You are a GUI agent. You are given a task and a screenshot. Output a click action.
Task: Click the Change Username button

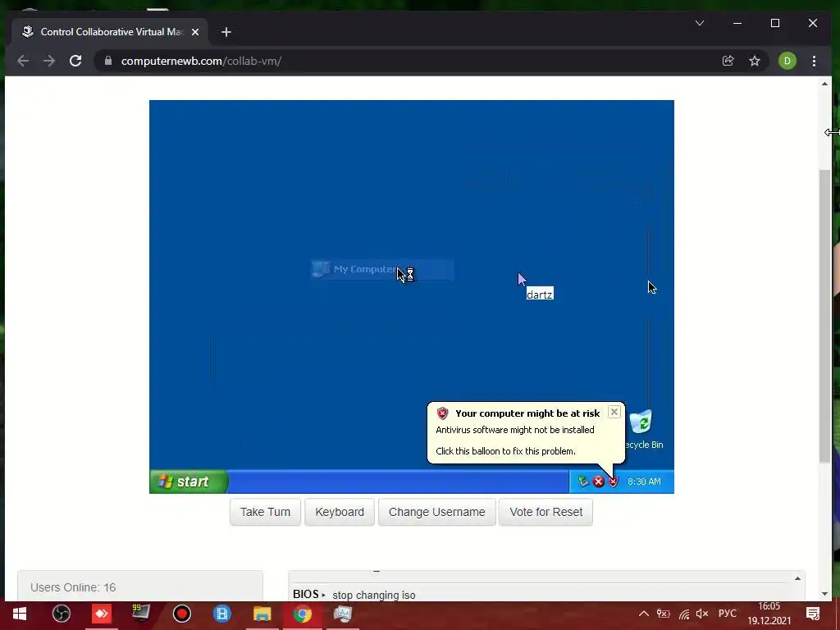click(x=437, y=512)
